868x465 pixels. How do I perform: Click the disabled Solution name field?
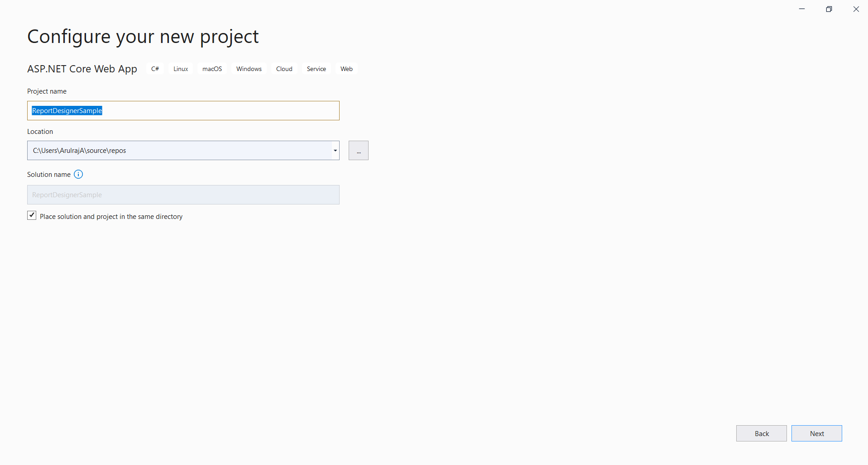183,195
